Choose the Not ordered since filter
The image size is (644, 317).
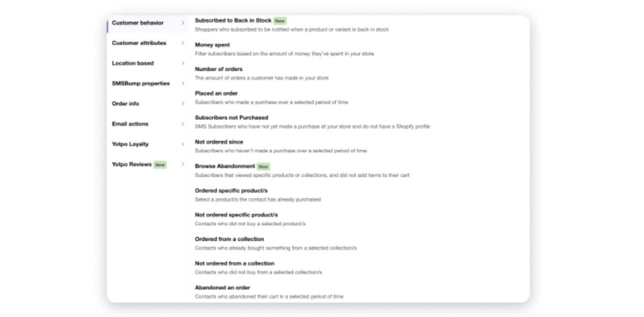[219, 142]
